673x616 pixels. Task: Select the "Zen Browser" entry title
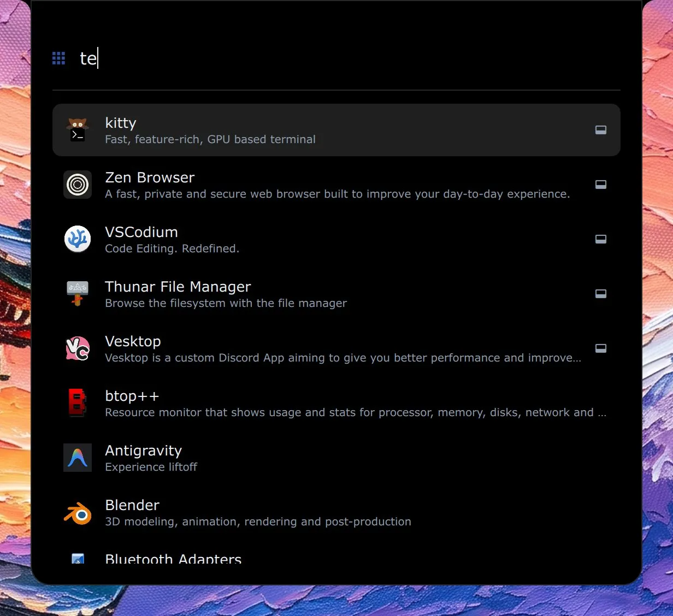point(150,177)
